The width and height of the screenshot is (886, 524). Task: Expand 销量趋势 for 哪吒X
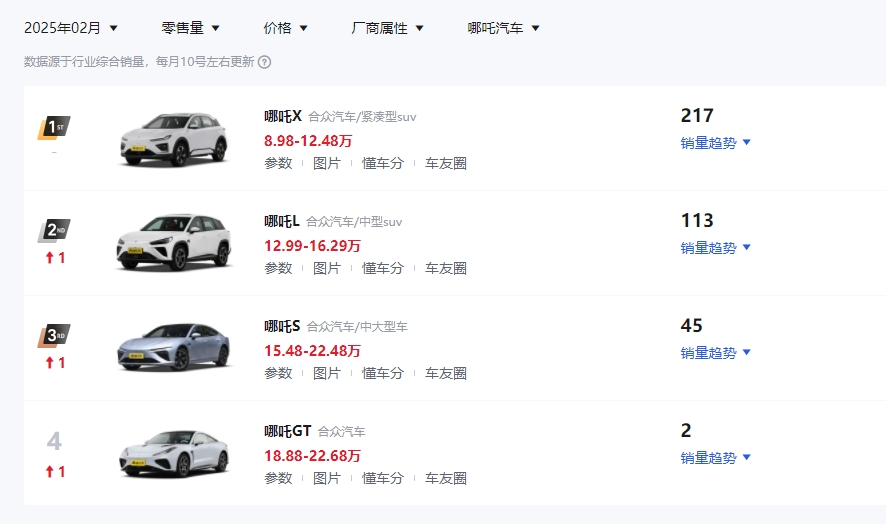pyautogui.click(x=715, y=143)
